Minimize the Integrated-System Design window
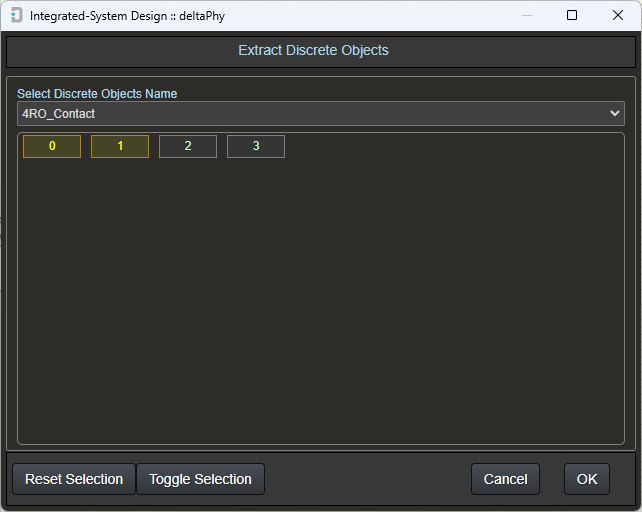 click(525, 16)
